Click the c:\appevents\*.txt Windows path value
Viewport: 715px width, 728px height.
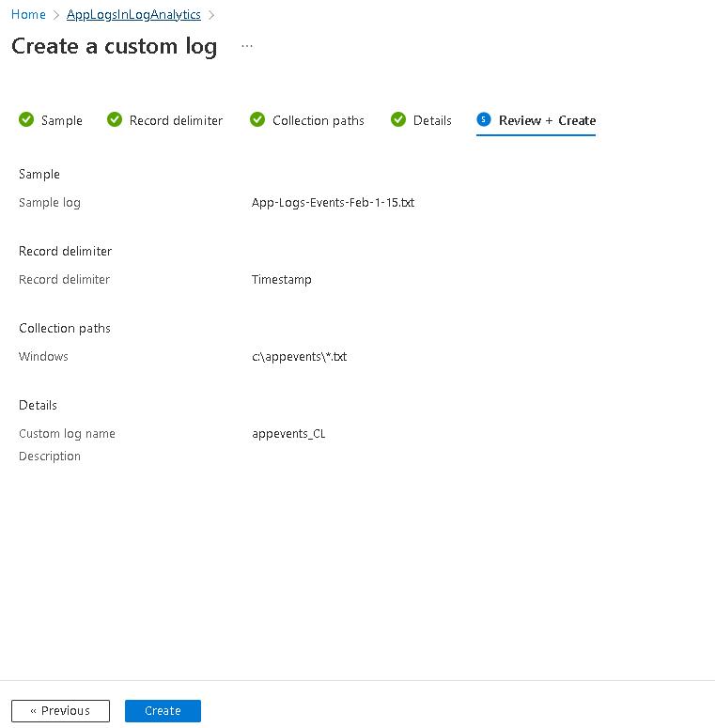pos(299,356)
